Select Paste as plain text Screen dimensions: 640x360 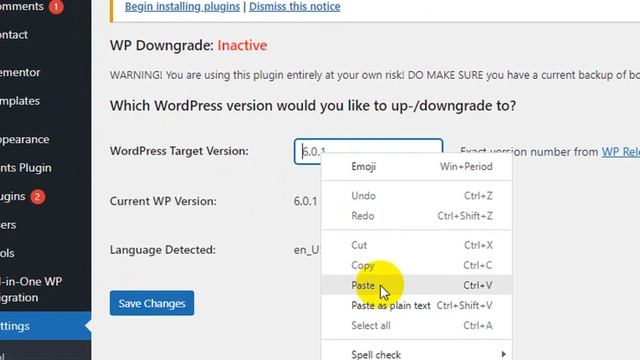(x=416, y=305)
